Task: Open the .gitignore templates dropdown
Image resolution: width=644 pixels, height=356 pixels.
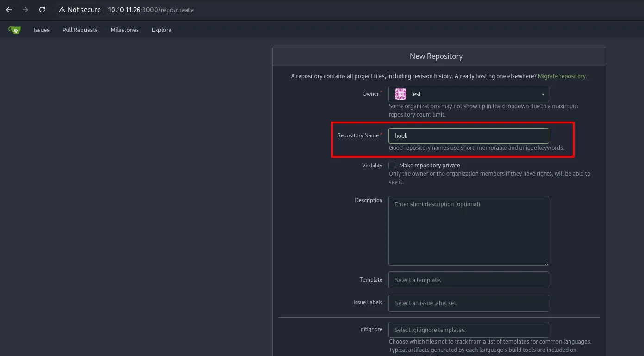Action: (469, 330)
